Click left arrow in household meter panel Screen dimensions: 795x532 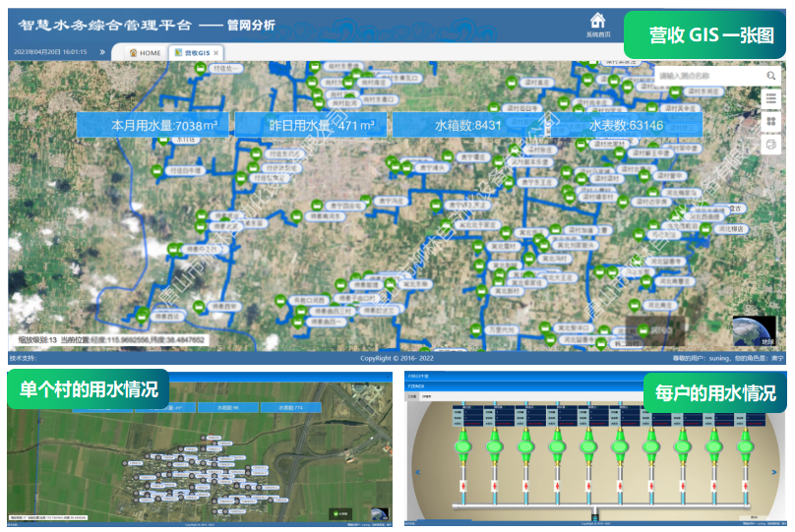tap(417, 472)
